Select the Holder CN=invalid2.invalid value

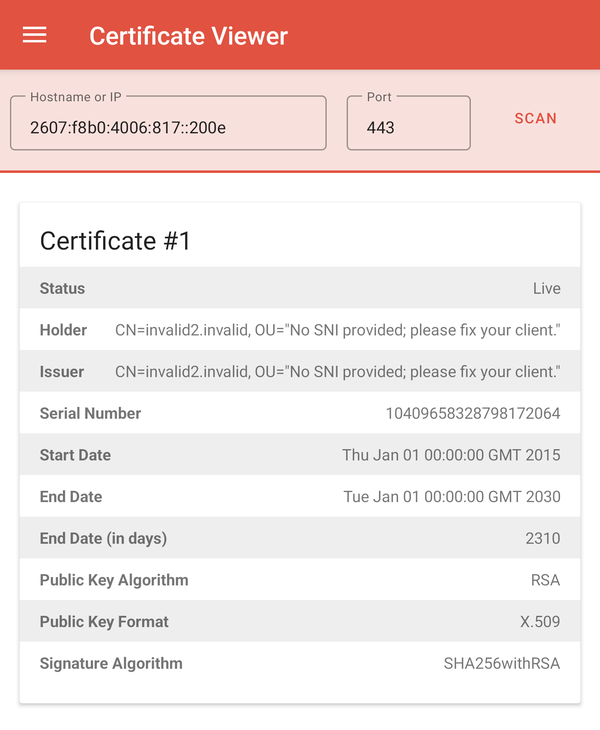pos(337,330)
